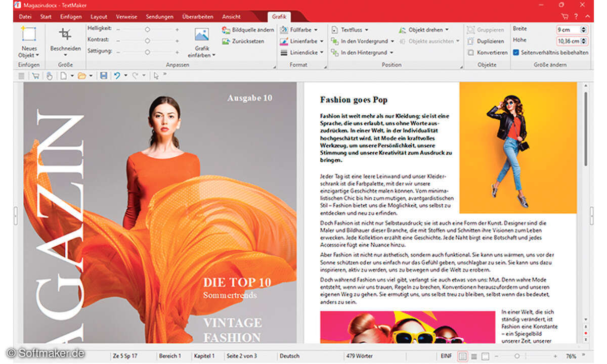The height and width of the screenshot is (364, 607).
Task: Click the undo arrow icon
Action: (117, 76)
